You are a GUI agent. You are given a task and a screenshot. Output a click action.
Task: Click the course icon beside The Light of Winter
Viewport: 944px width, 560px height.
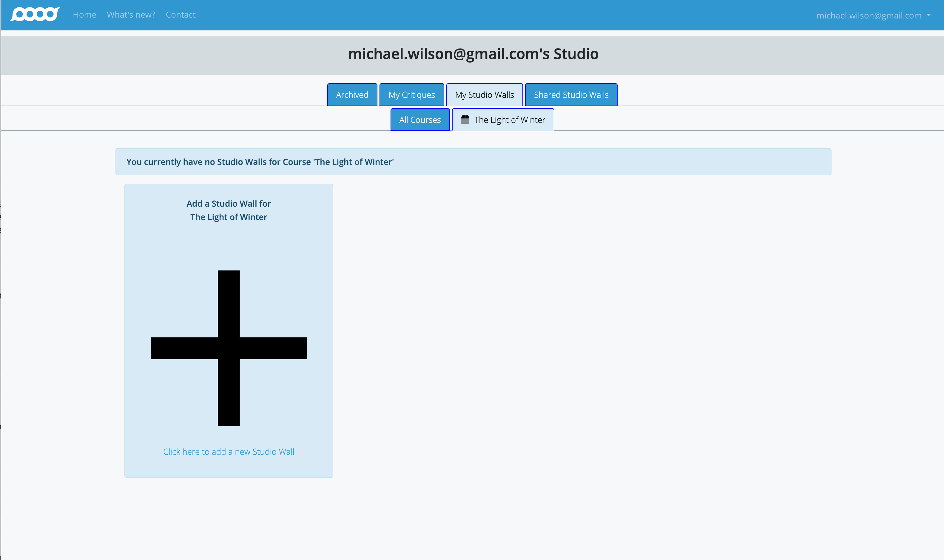465,120
